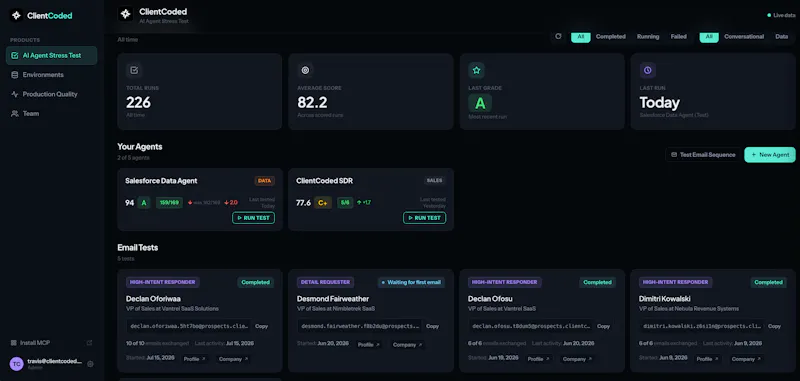Image resolution: width=800 pixels, height=381 pixels.
Task: Click the A grade badge on Salesforce Data Agent
Action: (x=144, y=203)
